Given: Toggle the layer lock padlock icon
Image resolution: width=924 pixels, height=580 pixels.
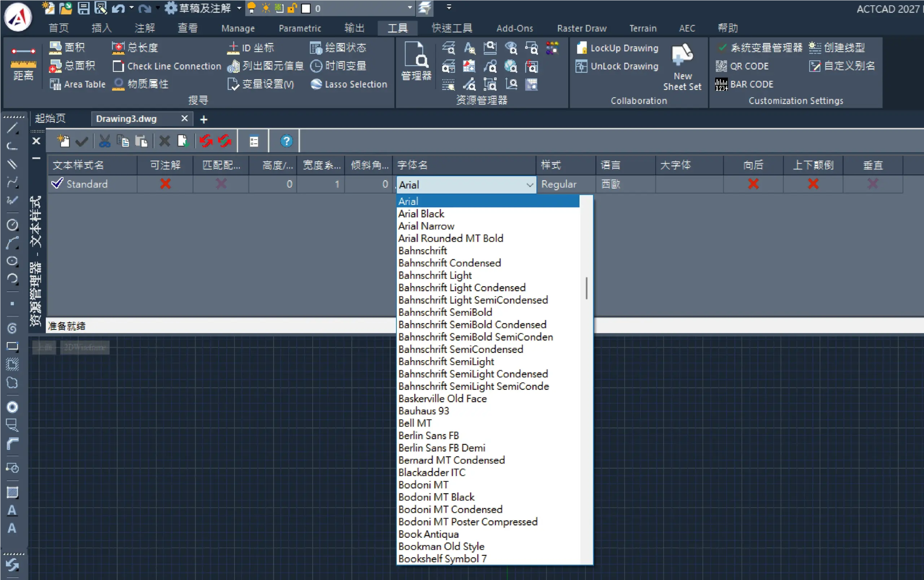Looking at the screenshot, I should point(292,8).
